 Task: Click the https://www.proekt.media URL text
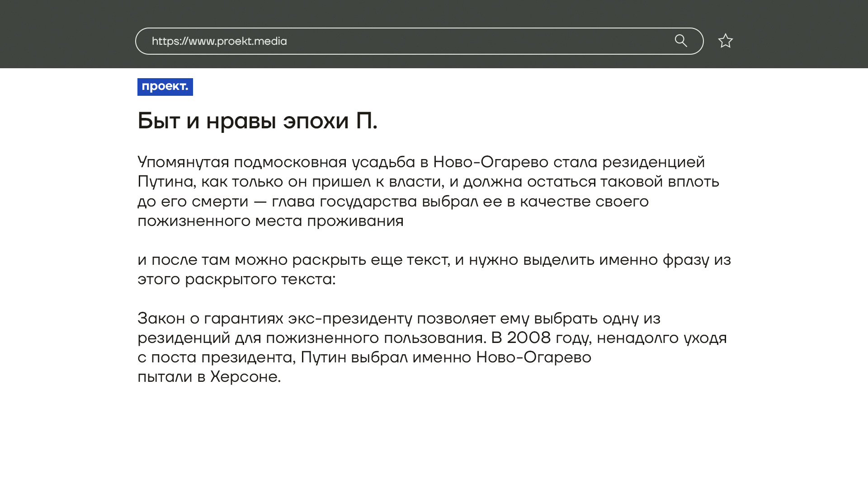[x=219, y=41]
